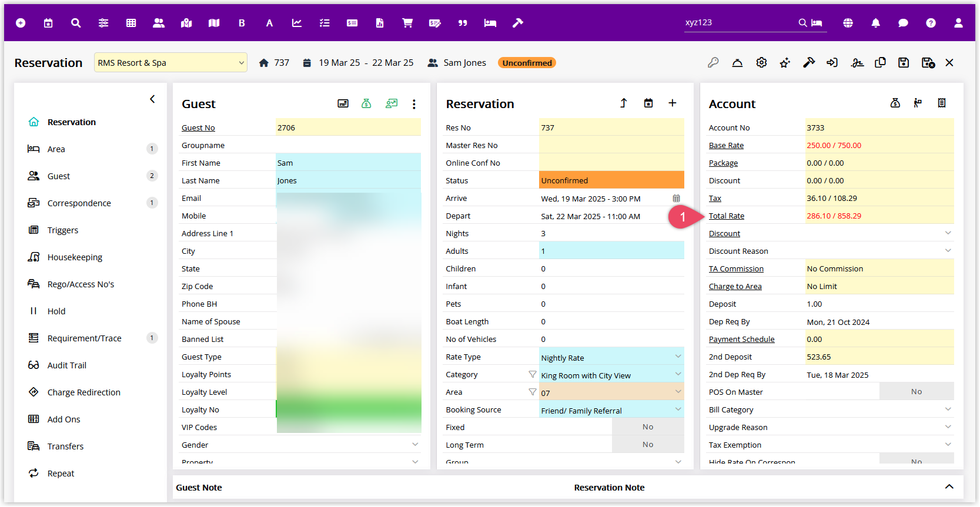The width and height of the screenshot is (980, 507).
Task: Expand the Area 07 dropdown
Action: (x=678, y=392)
